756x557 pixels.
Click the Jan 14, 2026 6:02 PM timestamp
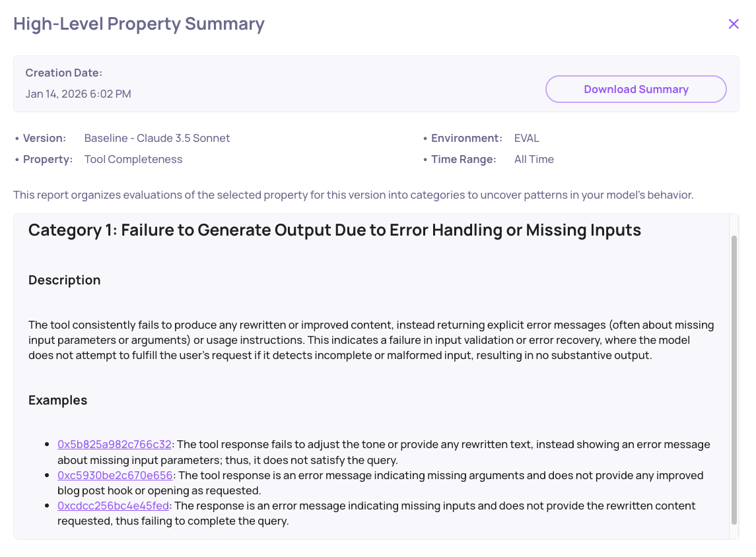click(x=78, y=94)
